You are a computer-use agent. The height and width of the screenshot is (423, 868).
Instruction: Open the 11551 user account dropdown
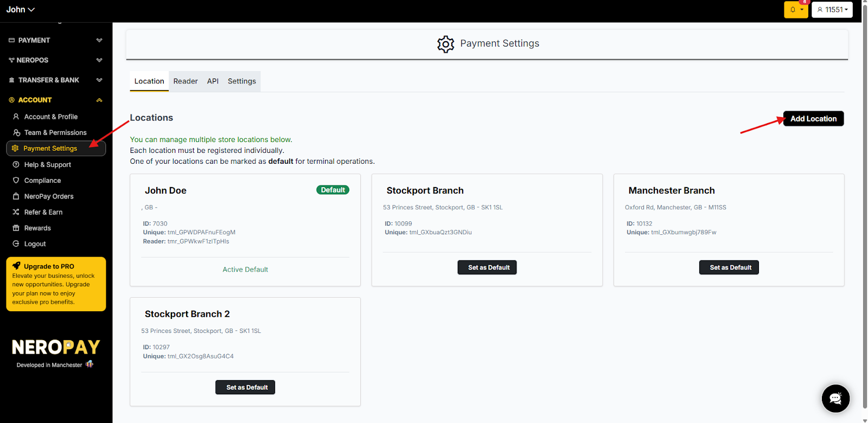tap(832, 10)
